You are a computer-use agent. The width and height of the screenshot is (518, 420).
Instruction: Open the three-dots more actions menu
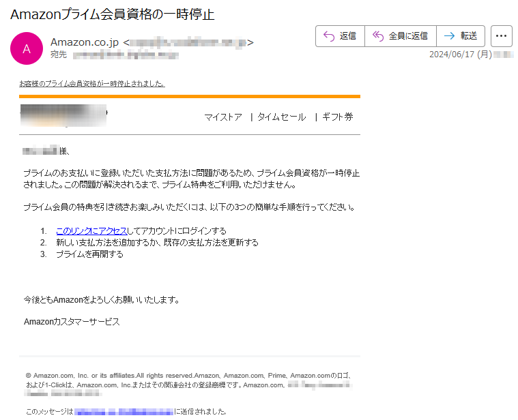(501, 36)
